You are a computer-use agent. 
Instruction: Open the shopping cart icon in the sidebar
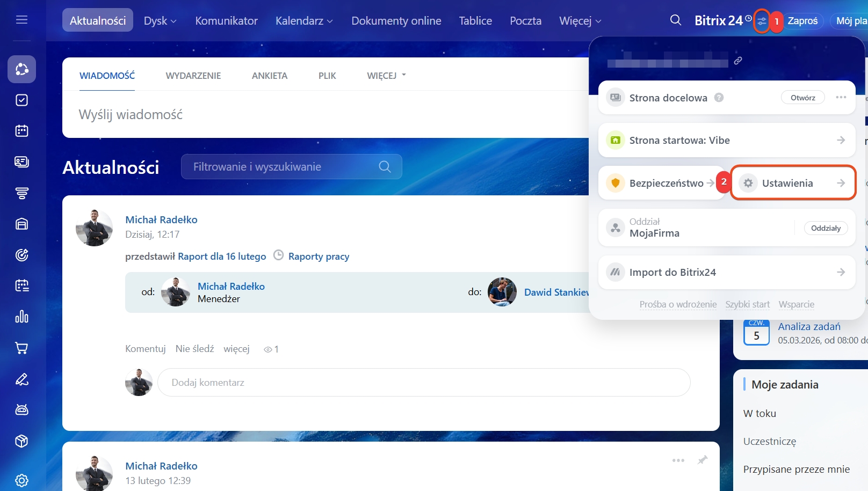(21, 348)
